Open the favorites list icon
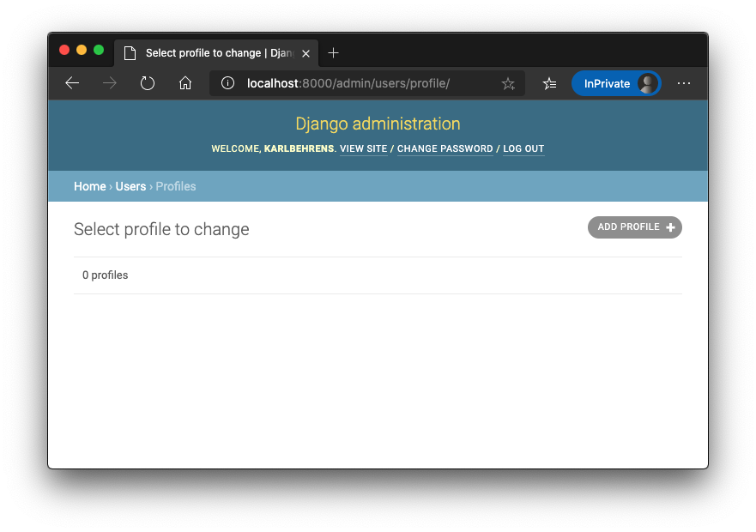 click(x=549, y=84)
